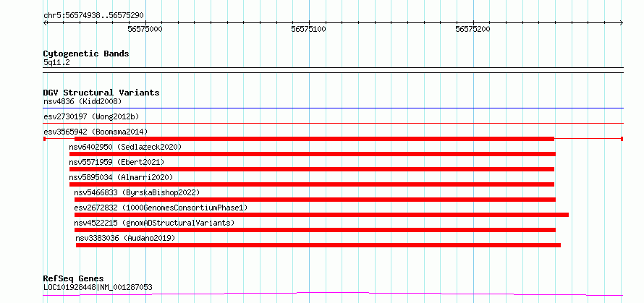The height and width of the screenshot is (303, 644).
Task: Click the red bar under esv2672832
Action: pos(321,215)
